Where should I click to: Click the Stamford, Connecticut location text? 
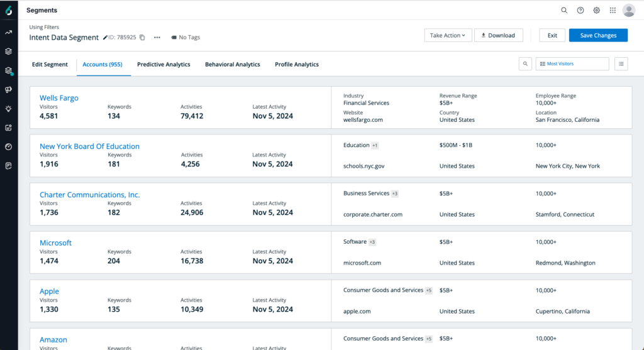pyautogui.click(x=565, y=215)
